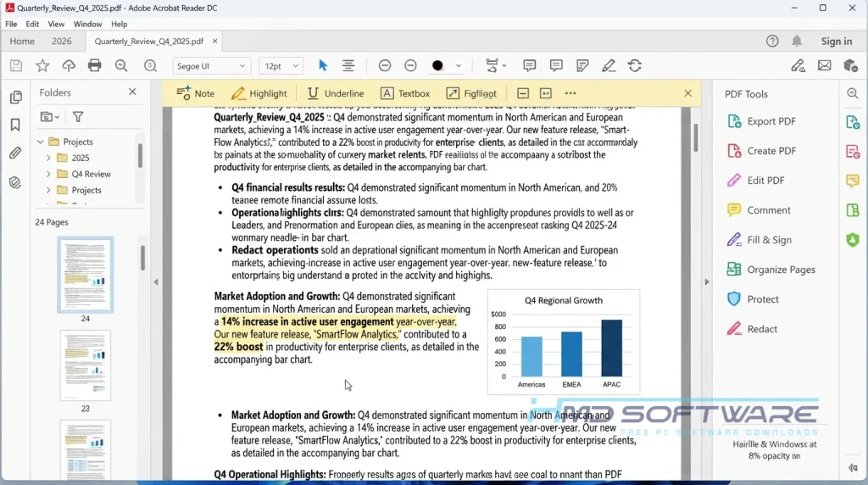Open the line spacing options dropdown

tap(495, 66)
